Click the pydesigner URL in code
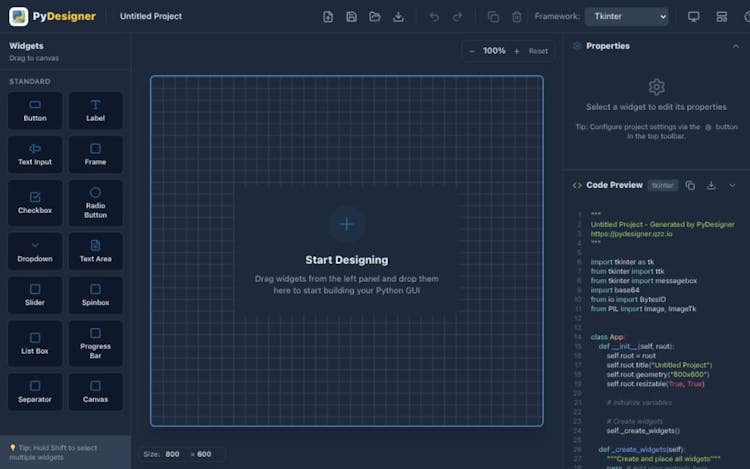The width and height of the screenshot is (750, 469). (631, 234)
